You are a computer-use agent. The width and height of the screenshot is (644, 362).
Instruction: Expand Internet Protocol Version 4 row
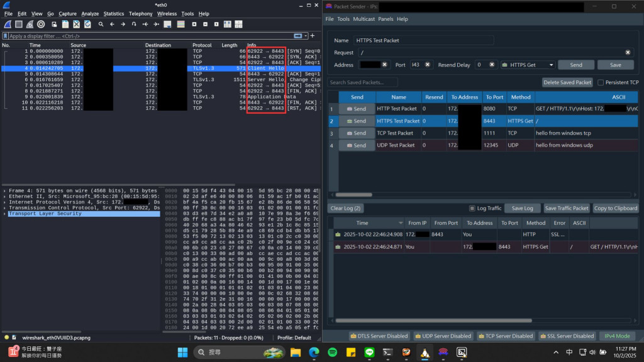click(4, 202)
